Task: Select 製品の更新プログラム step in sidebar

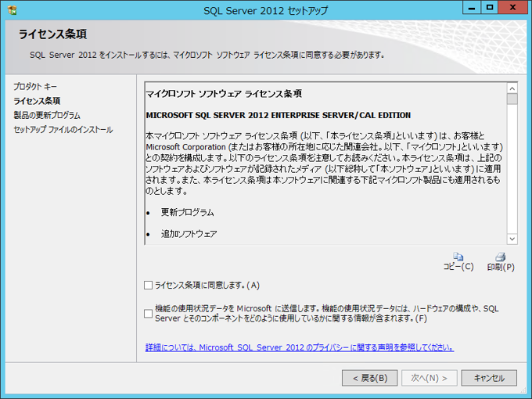Action: point(47,115)
